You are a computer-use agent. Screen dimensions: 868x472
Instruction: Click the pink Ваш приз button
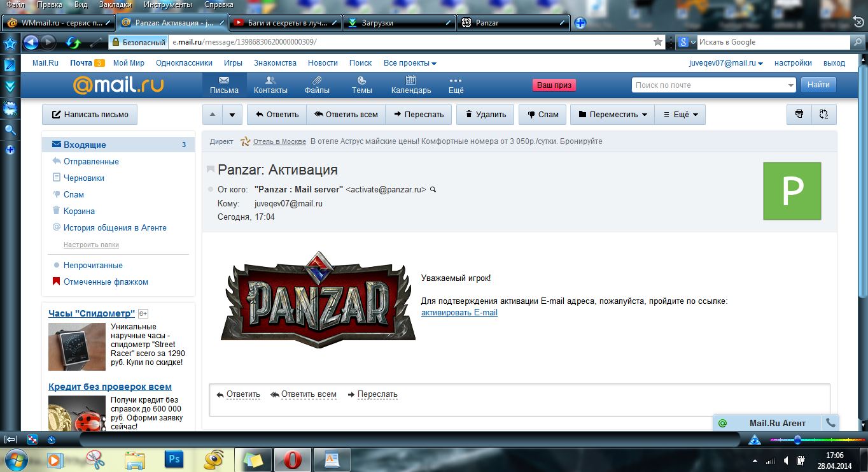554,85
